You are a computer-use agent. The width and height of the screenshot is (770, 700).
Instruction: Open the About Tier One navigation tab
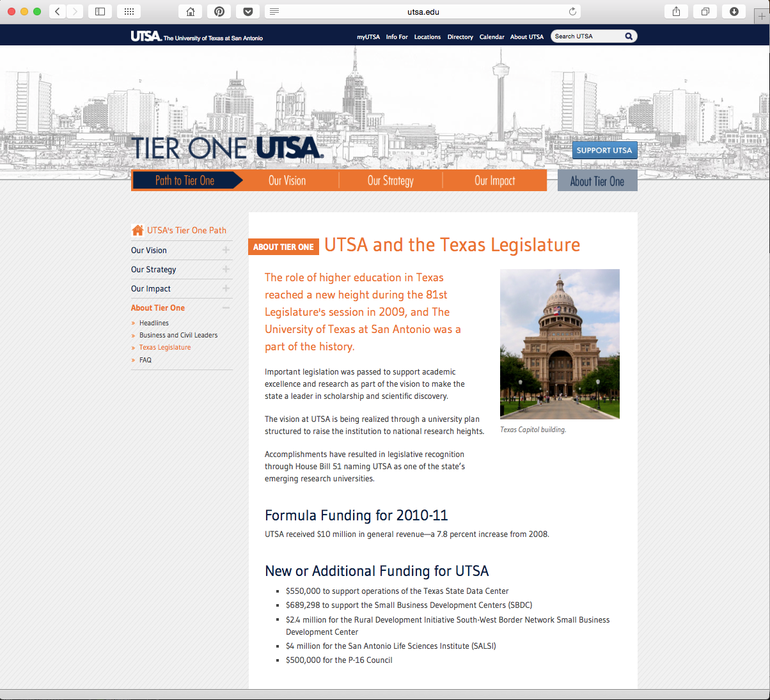[597, 180]
